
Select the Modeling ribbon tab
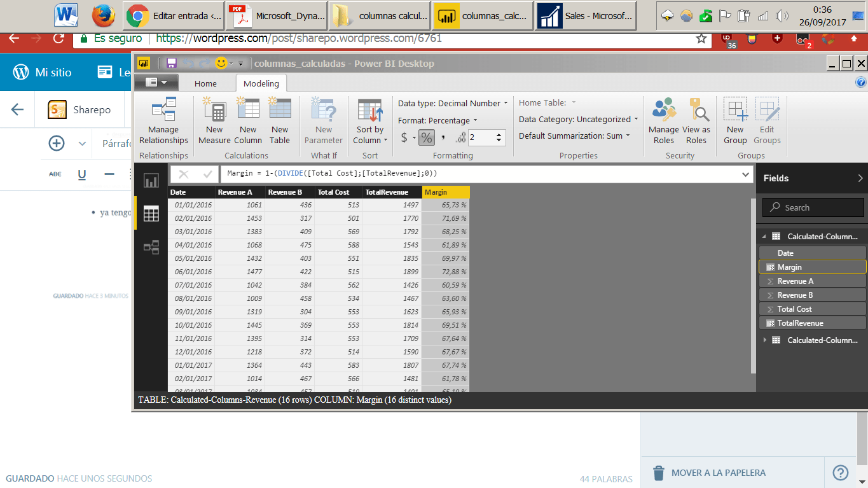(x=261, y=83)
